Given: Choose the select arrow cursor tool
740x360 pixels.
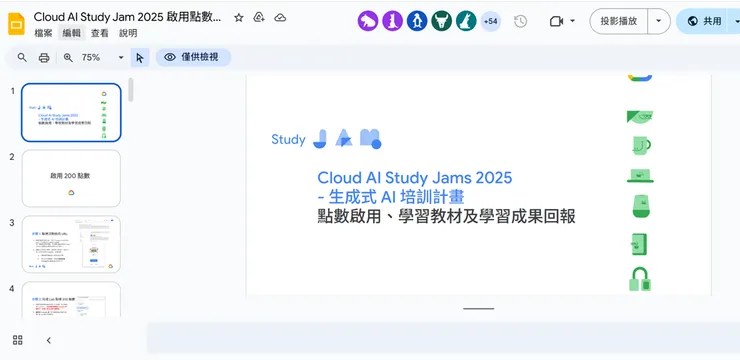Looking at the screenshot, I should 140,58.
